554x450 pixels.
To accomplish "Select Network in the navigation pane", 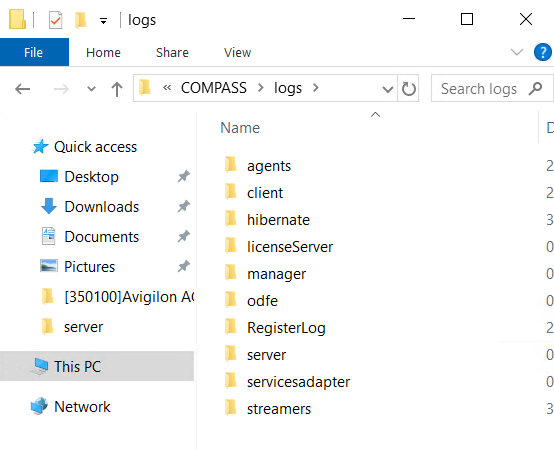I will (x=82, y=407).
